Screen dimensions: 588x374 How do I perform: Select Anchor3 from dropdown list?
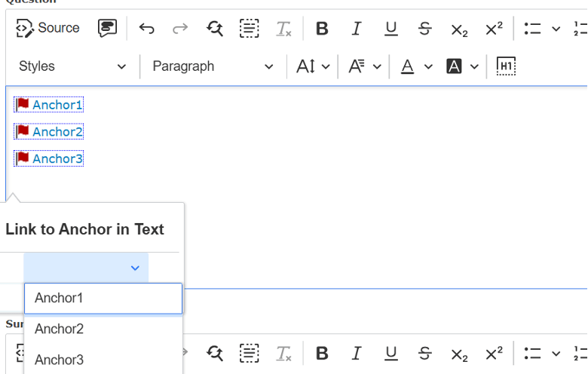103,360
